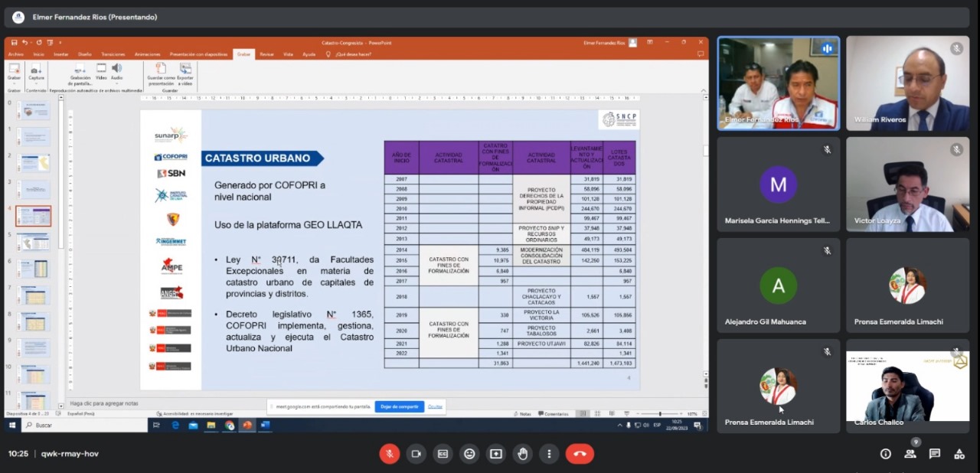This screenshot has width=980, height=473.
Task: Open the emoji reactions picker
Action: click(x=469, y=454)
